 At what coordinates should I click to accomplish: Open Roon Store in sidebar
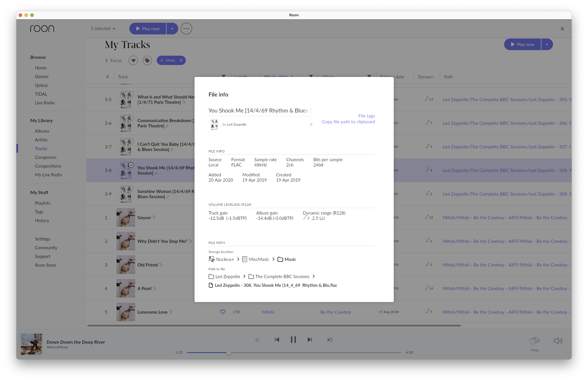[45, 265]
